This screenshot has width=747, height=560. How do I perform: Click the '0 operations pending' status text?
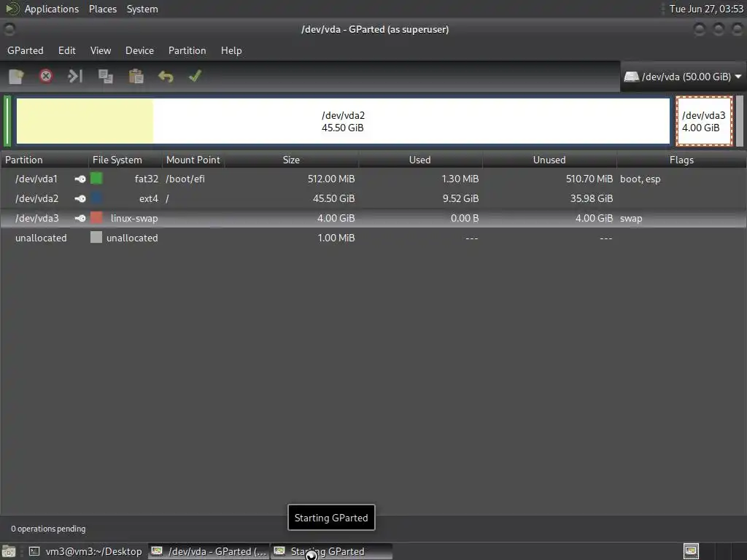(48, 529)
